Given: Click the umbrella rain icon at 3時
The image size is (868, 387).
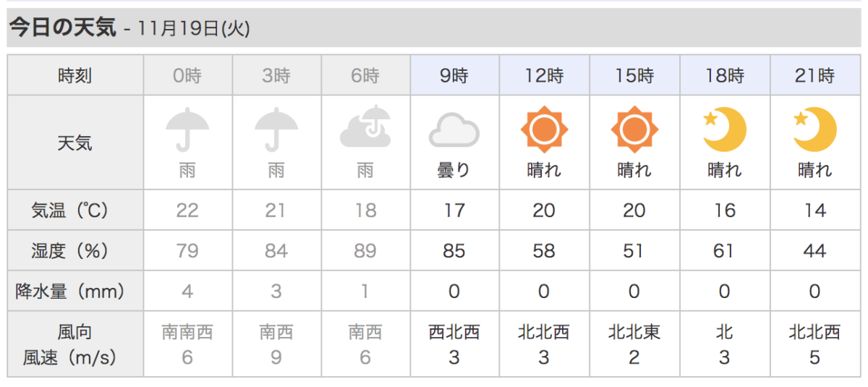Looking at the screenshot, I should pos(276,130).
